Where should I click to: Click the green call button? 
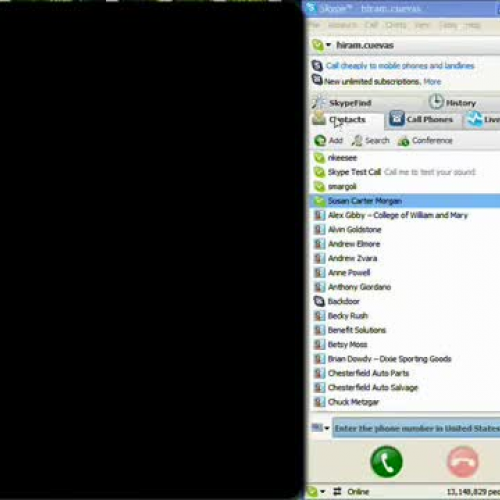386,462
